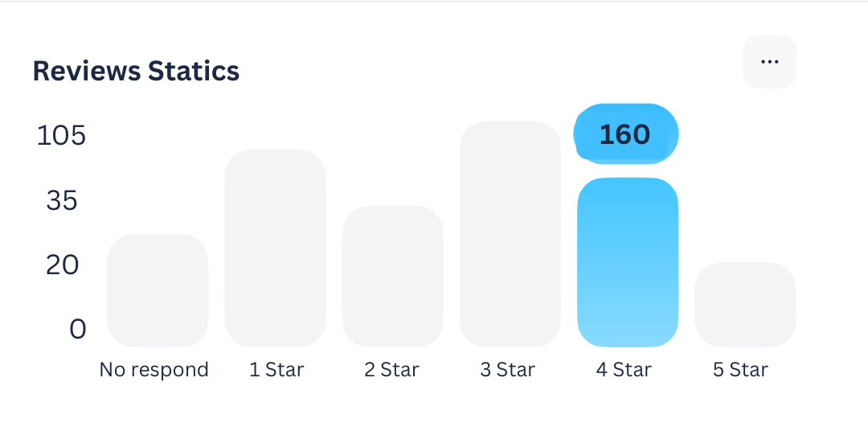Image resolution: width=868 pixels, height=431 pixels.
Task: Click the 20 y-axis value
Action: [62, 265]
